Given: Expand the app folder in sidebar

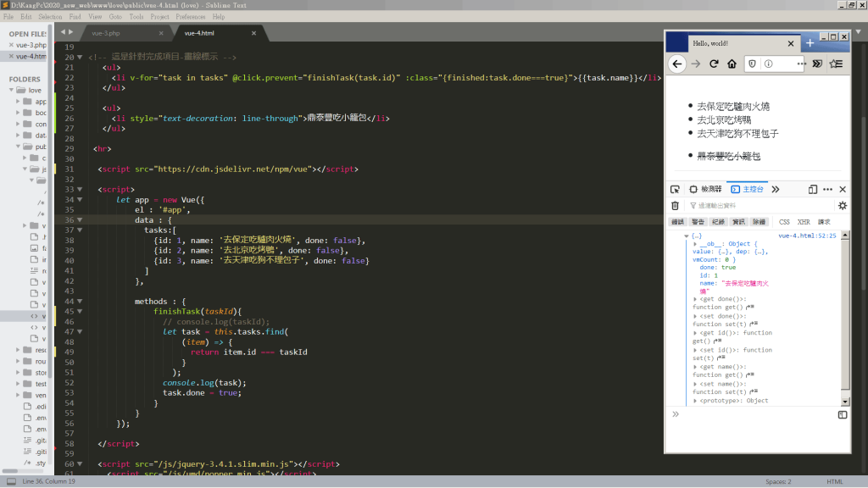Looking at the screenshot, I should [18, 102].
